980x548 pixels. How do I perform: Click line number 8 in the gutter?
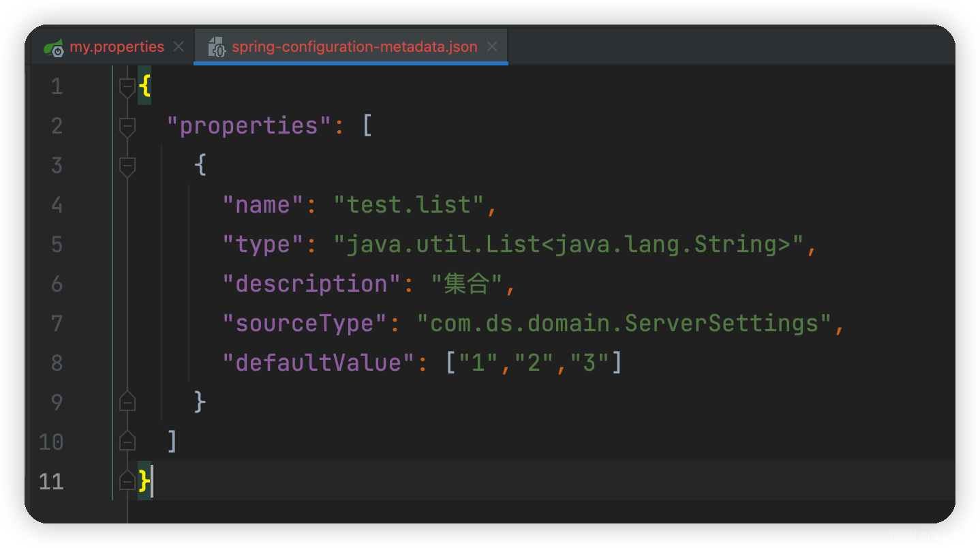(x=56, y=363)
